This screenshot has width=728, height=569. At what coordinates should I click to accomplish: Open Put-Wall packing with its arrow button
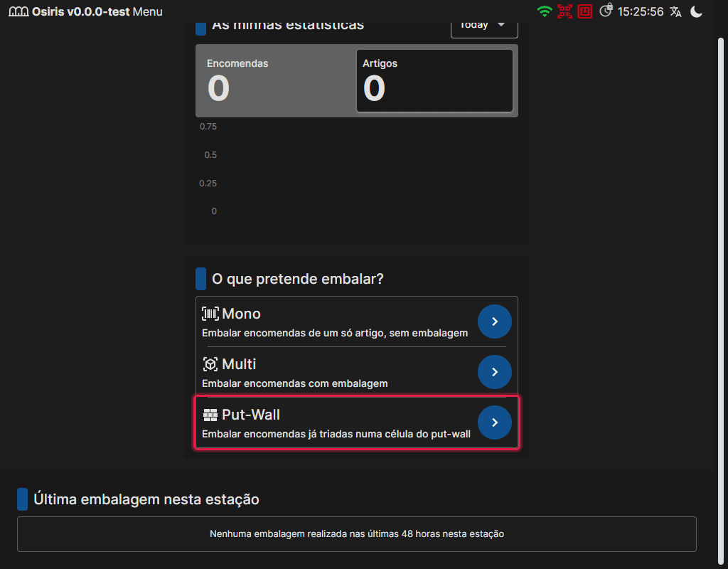pos(495,422)
